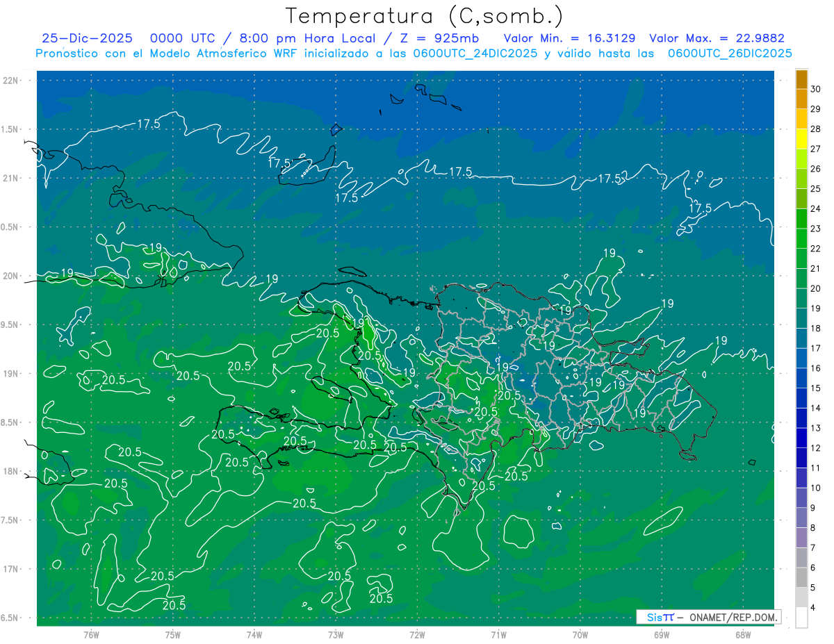Click the legend value 30
The width and height of the screenshot is (834, 644).
pyautogui.click(x=816, y=89)
